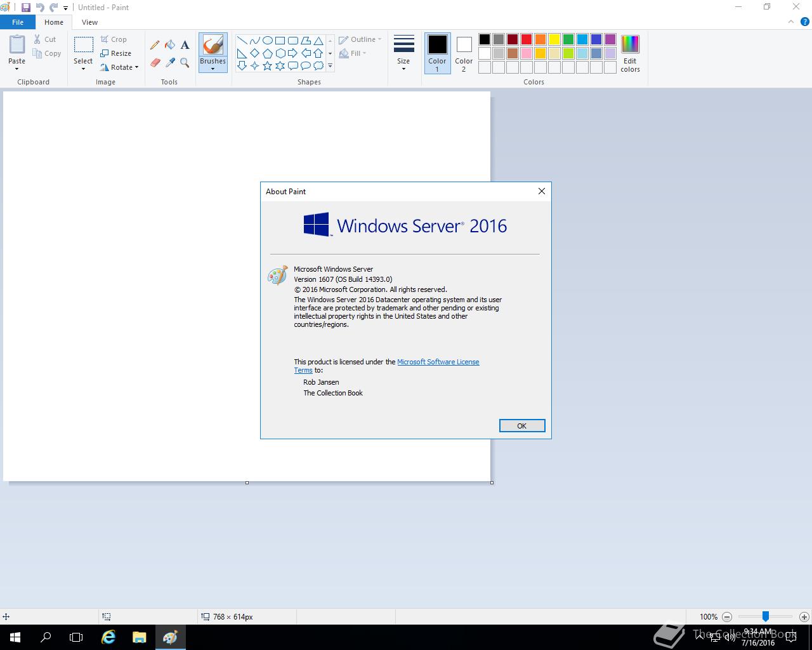Image resolution: width=812 pixels, height=650 pixels.
Task: Open the shape Outline dropdown
Action: point(360,39)
